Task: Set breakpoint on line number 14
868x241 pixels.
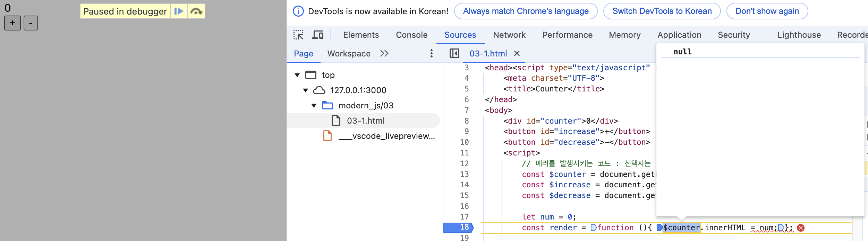Action: [464, 185]
